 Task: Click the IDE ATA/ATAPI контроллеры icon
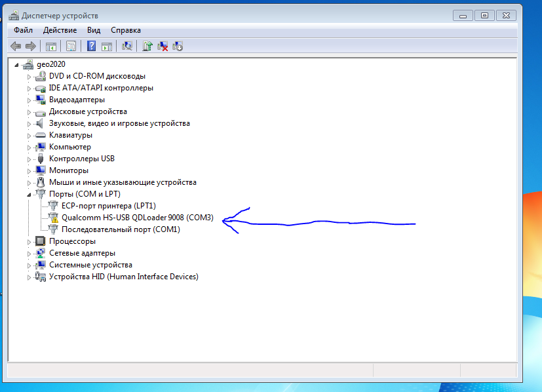(x=41, y=88)
